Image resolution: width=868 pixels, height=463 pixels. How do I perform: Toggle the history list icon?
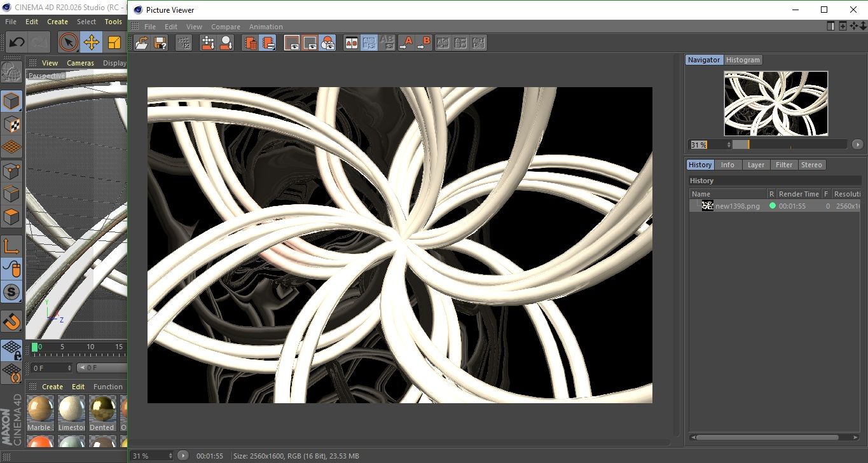pos(268,43)
